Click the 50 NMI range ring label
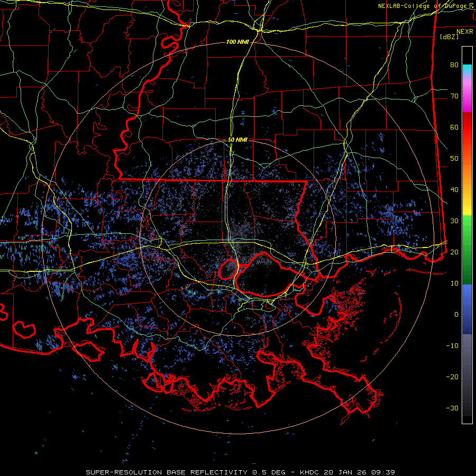The height and width of the screenshot is (476, 476). 237,140
